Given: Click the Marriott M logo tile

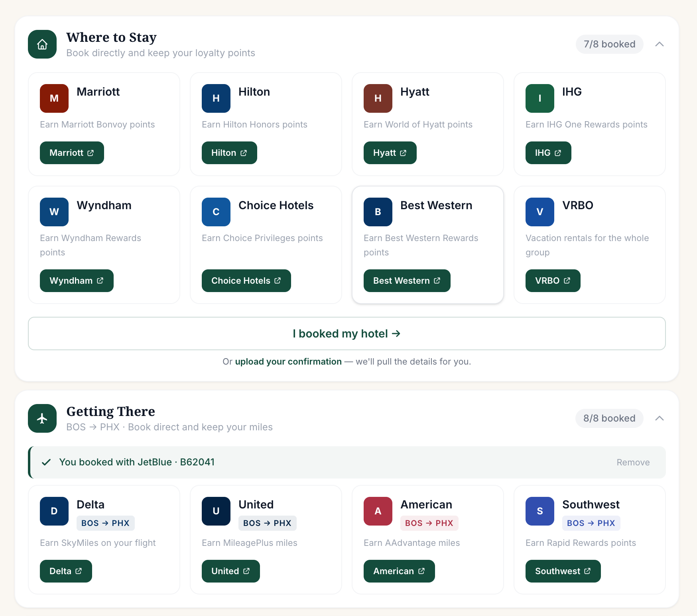Looking at the screenshot, I should [54, 98].
